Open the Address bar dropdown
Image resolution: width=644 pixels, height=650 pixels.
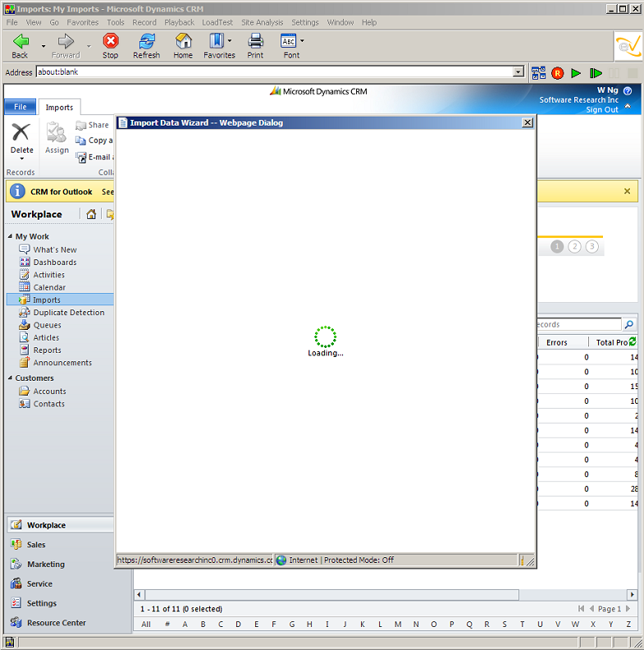[x=518, y=72]
